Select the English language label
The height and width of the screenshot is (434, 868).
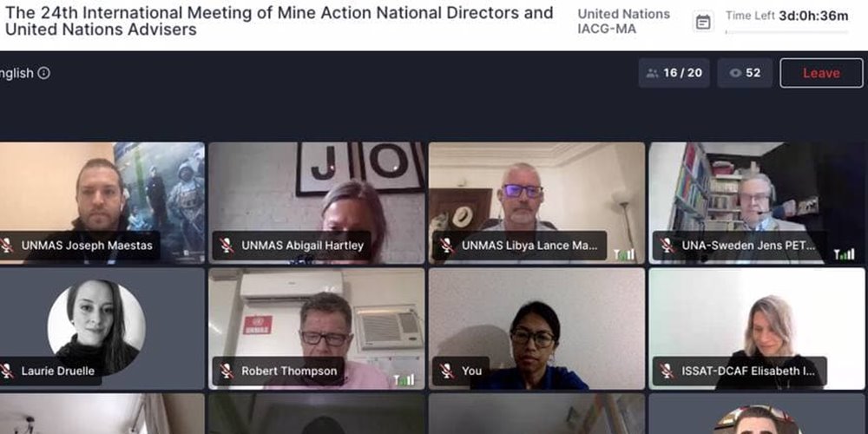coord(16,73)
